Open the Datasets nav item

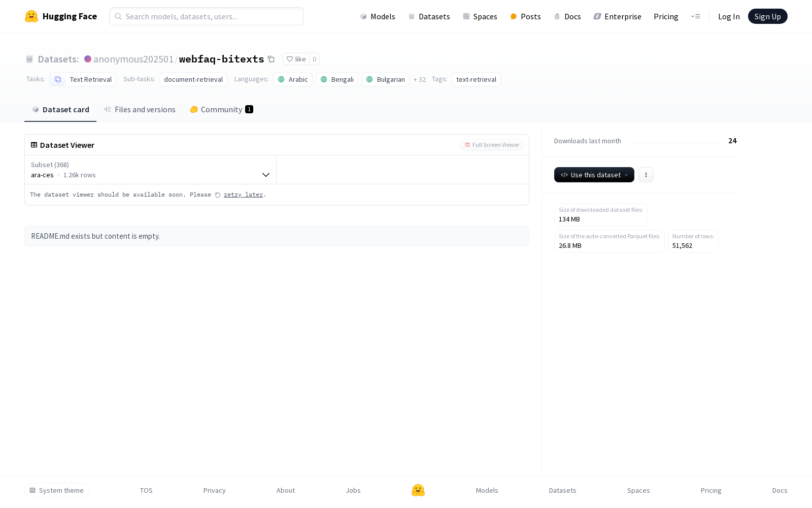coord(429,16)
